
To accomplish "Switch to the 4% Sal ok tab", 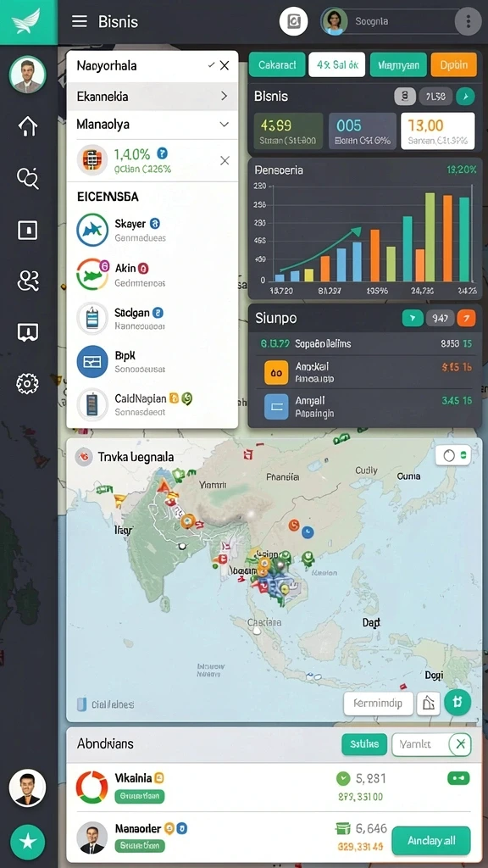I will [x=337, y=64].
